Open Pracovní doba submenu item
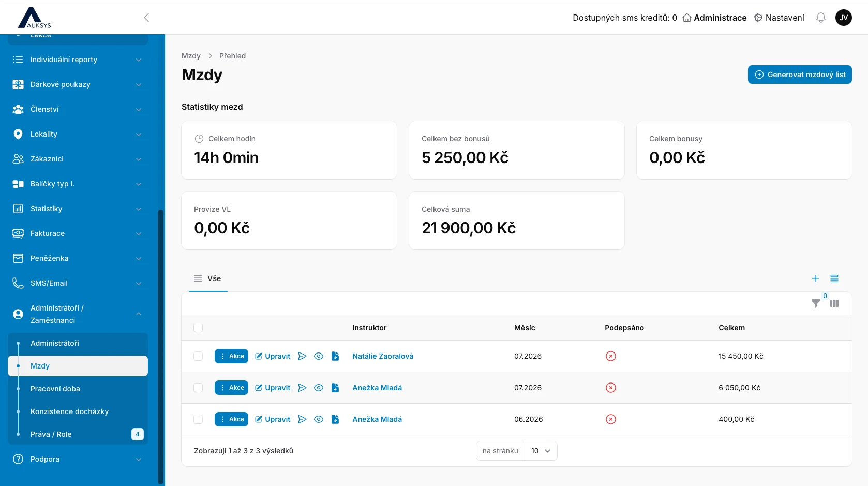This screenshot has width=868, height=486. coord(78,389)
